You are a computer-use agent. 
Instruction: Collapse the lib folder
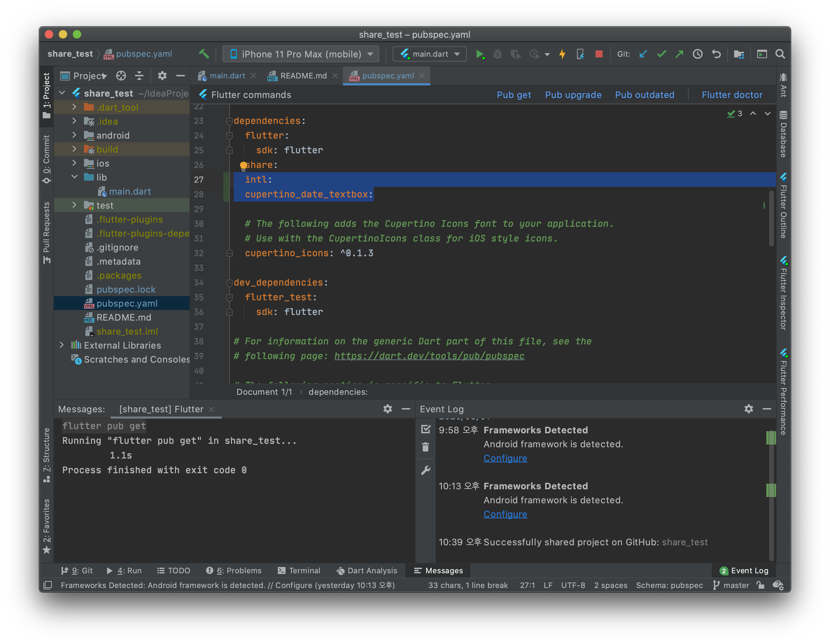coord(75,177)
